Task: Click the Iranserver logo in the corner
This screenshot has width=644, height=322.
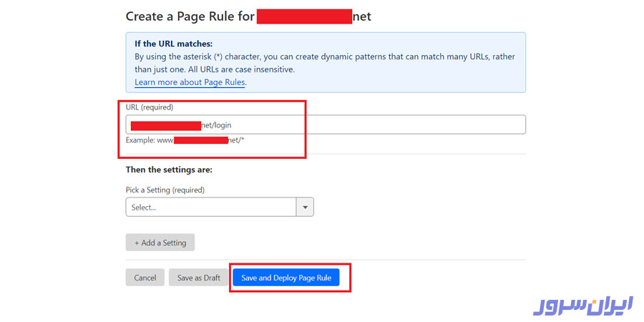Action: (584, 305)
